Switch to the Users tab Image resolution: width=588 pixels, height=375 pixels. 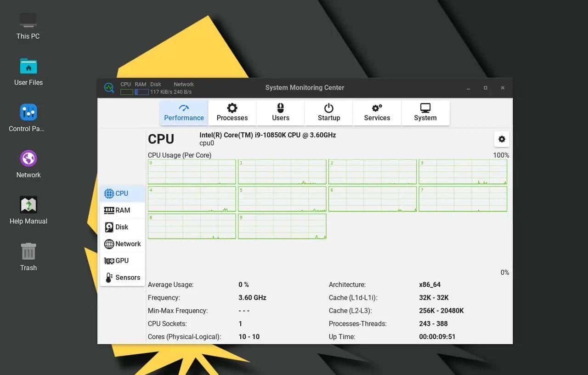pyautogui.click(x=280, y=113)
